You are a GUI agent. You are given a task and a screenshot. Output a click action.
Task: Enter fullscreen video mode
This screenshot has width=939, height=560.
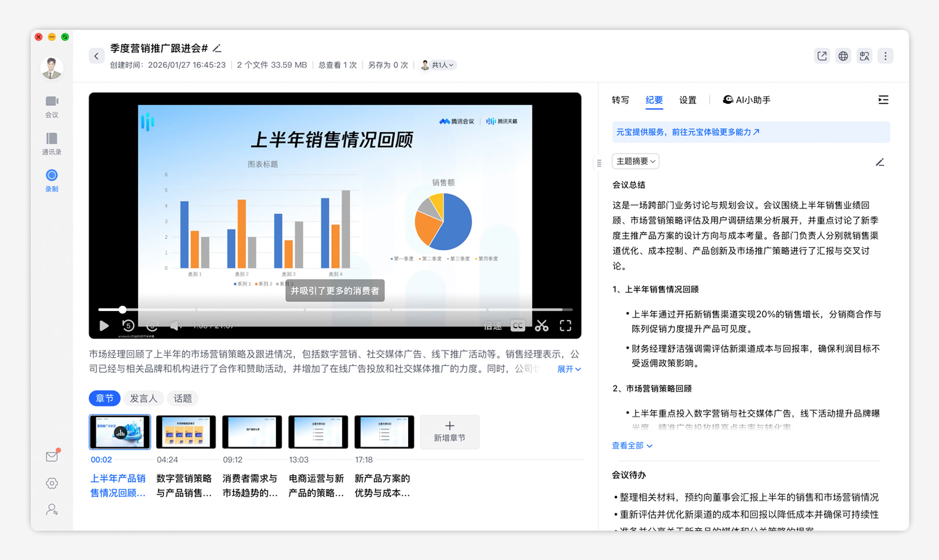(x=565, y=326)
